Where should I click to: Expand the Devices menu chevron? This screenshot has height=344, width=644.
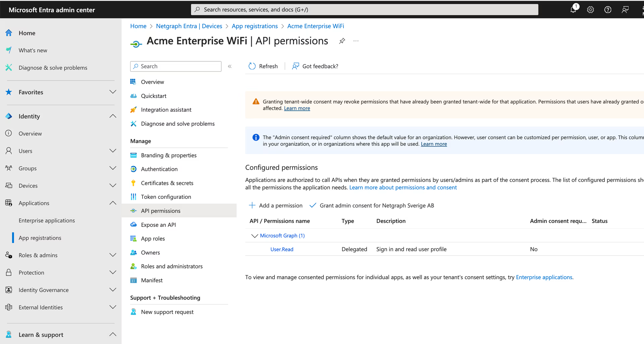[113, 186]
